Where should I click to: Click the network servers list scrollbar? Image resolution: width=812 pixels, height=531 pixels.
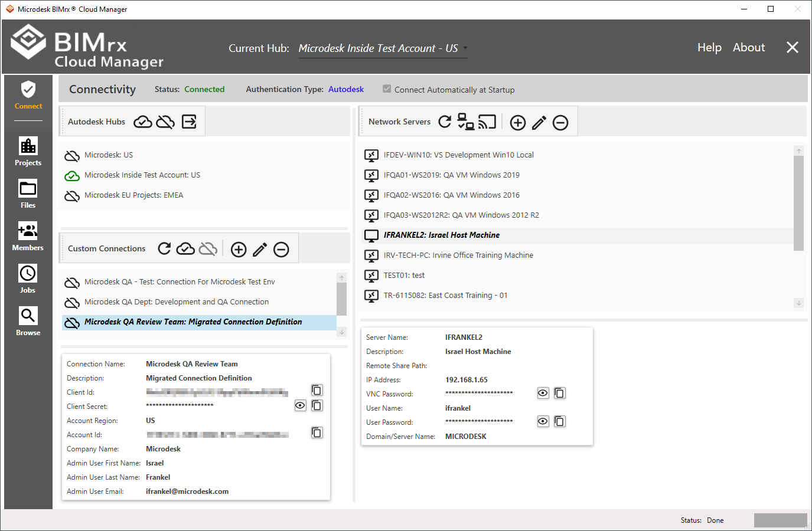click(798, 204)
